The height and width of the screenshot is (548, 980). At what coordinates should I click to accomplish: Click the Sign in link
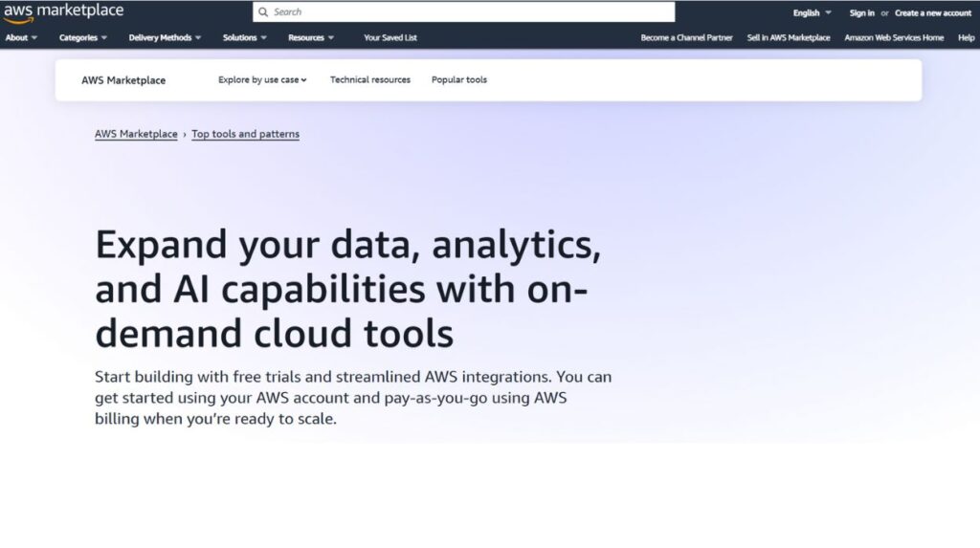point(862,12)
